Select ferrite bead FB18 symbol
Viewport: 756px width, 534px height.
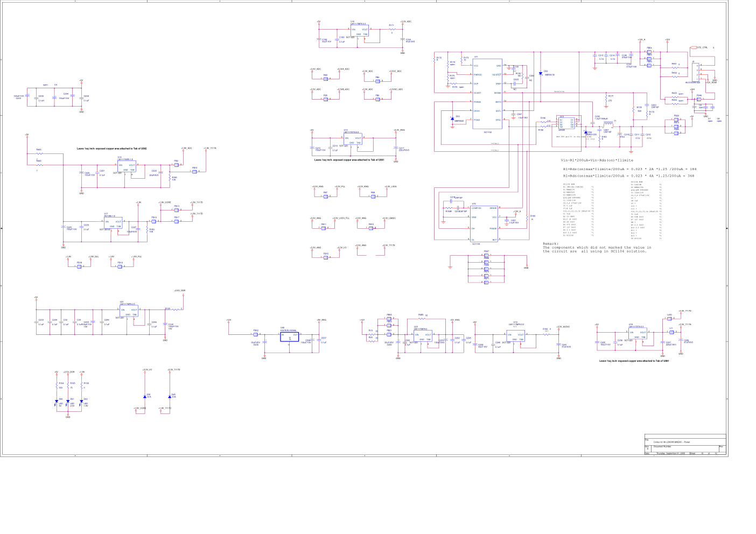[79, 266]
